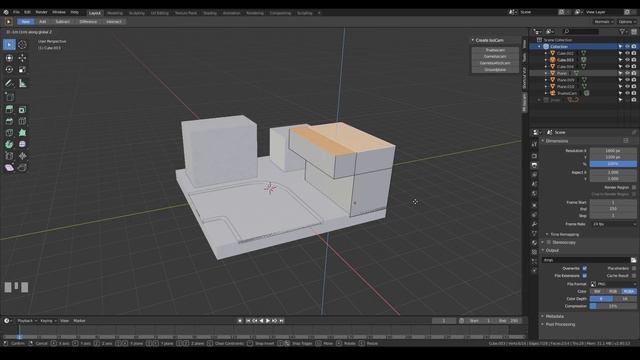Open the Modifiers wrench properties tab

(x=534, y=224)
